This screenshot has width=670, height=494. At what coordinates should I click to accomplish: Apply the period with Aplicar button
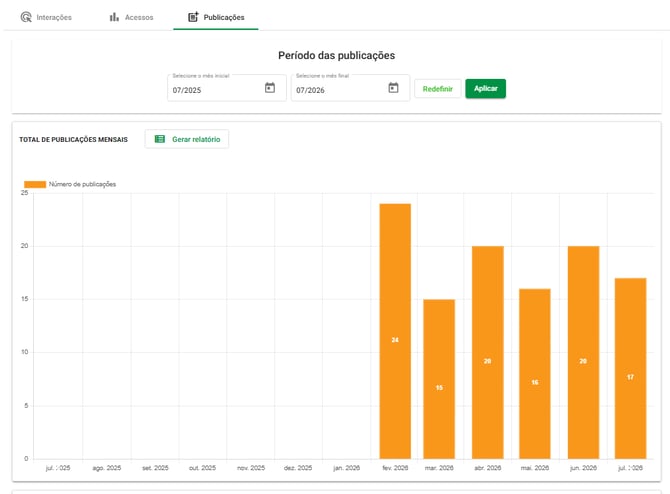485,88
